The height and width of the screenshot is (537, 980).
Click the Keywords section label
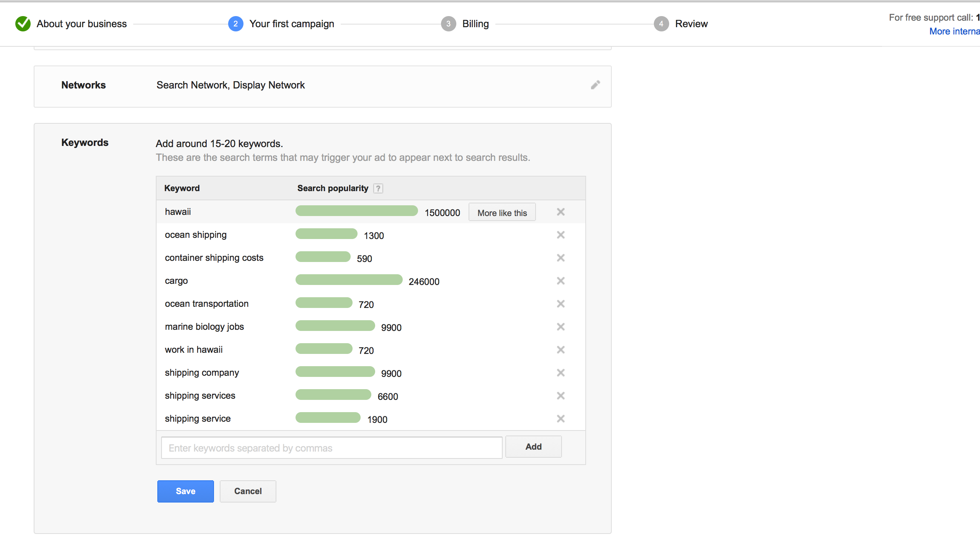(x=85, y=142)
